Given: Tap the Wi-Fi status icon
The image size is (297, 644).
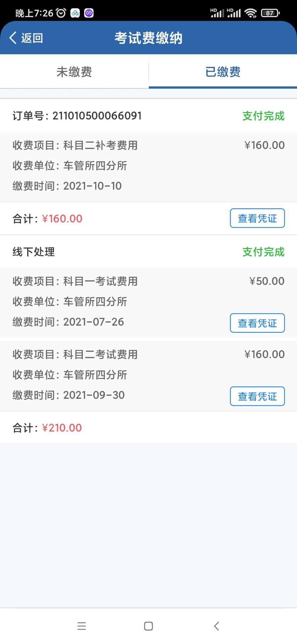Looking at the screenshot, I should pyautogui.click(x=250, y=13).
